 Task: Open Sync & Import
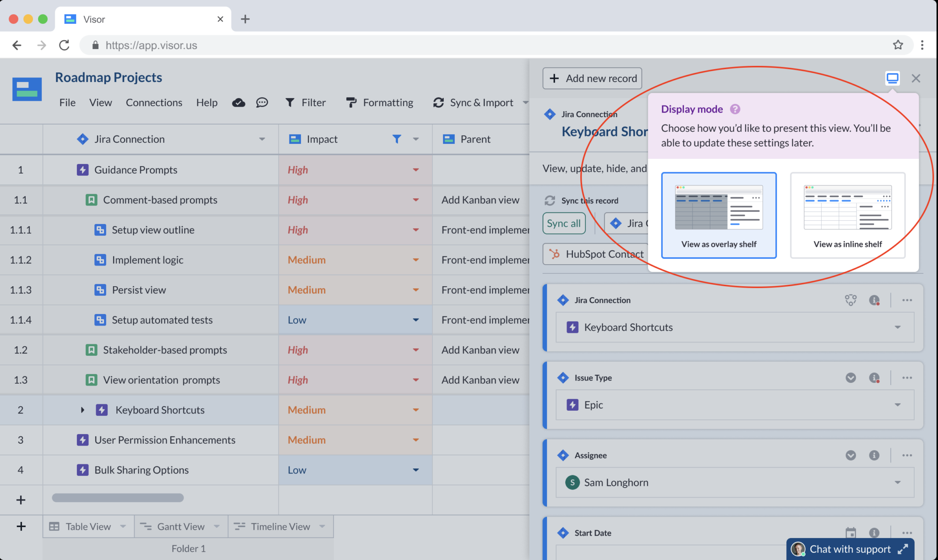pyautogui.click(x=474, y=103)
